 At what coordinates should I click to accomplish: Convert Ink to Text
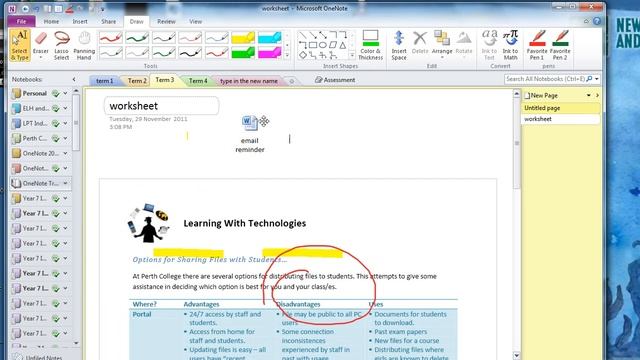coord(489,45)
